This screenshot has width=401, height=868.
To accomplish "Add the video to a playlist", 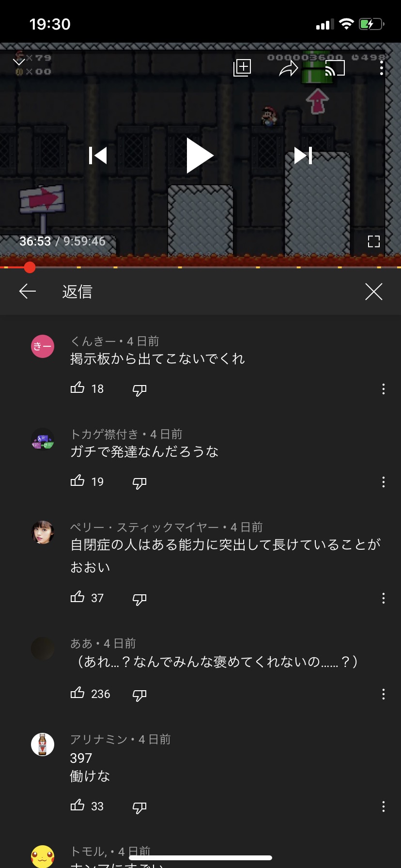I will (x=242, y=68).
